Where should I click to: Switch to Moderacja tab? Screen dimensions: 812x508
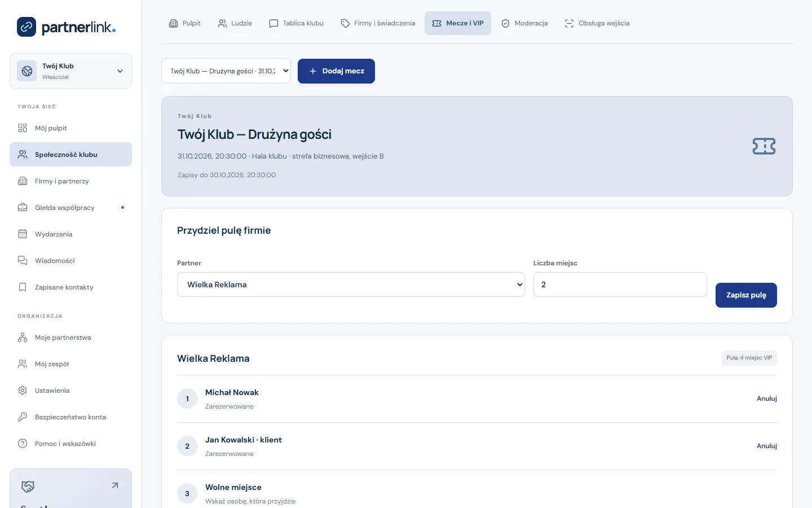pyautogui.click(x=524, y=23)
